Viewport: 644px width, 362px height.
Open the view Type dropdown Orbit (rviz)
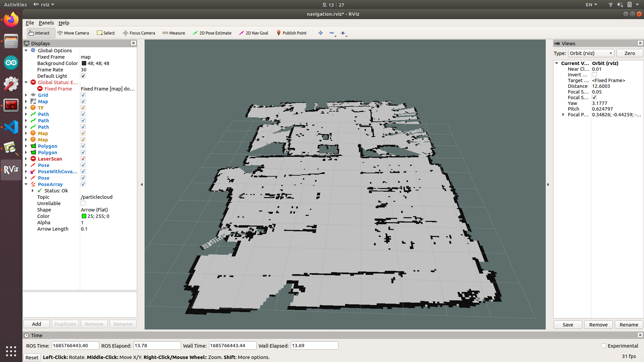coord(591,53)
